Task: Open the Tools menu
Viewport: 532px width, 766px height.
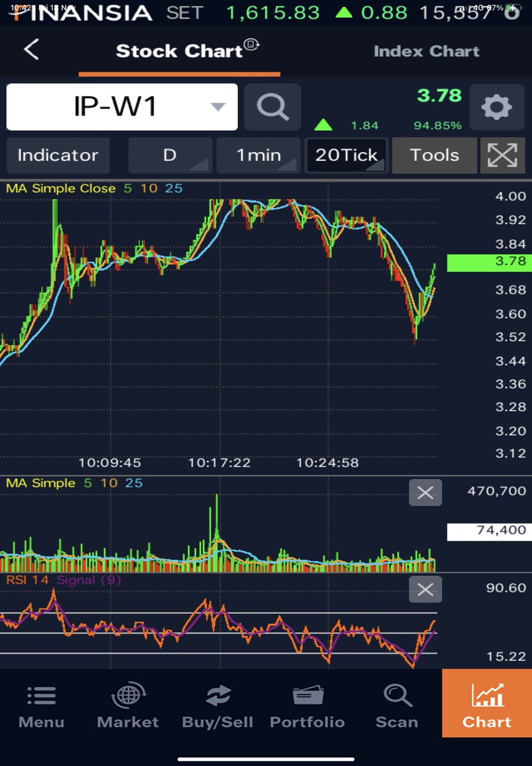Action: pyautogui.click(x=434, y=155)
